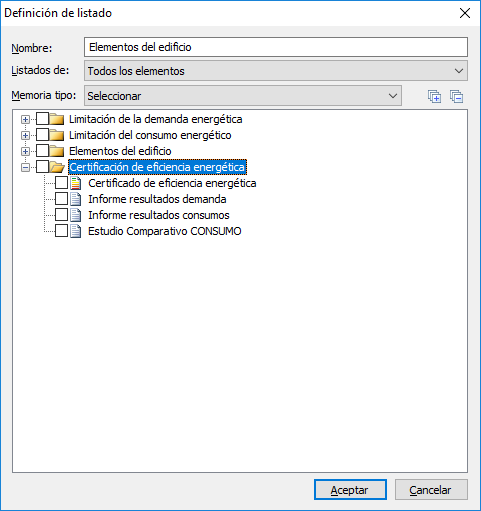Viewport: 481px width, 511px height.
Task: Open the Memoria tipo dropdown
Action: pos(243,96)
